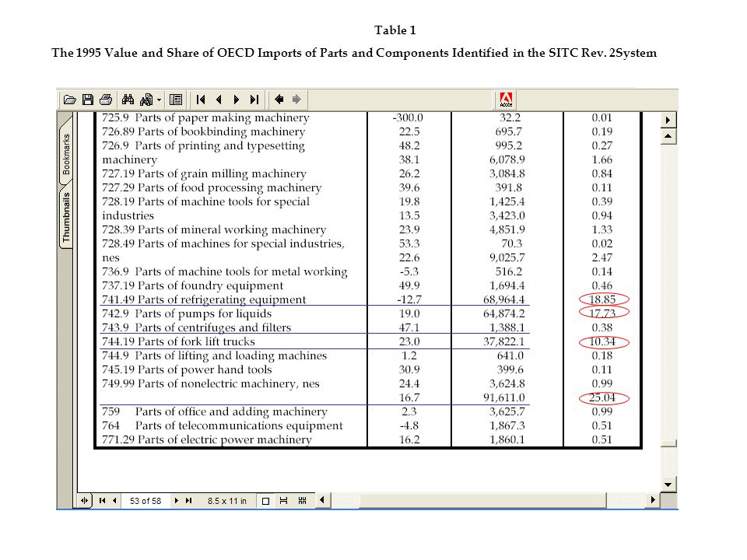
Task: Click the value -300.0
Action: [408, 117]
